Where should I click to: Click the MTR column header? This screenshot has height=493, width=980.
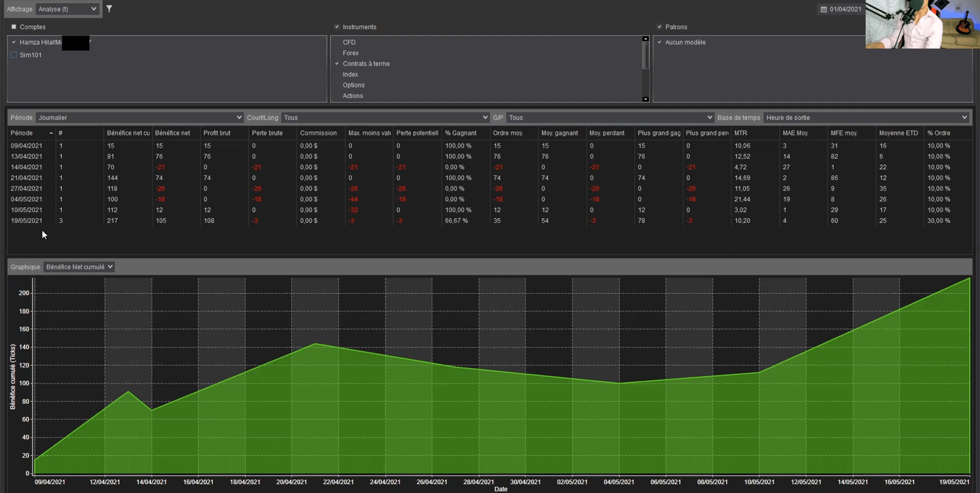point(740,133)
